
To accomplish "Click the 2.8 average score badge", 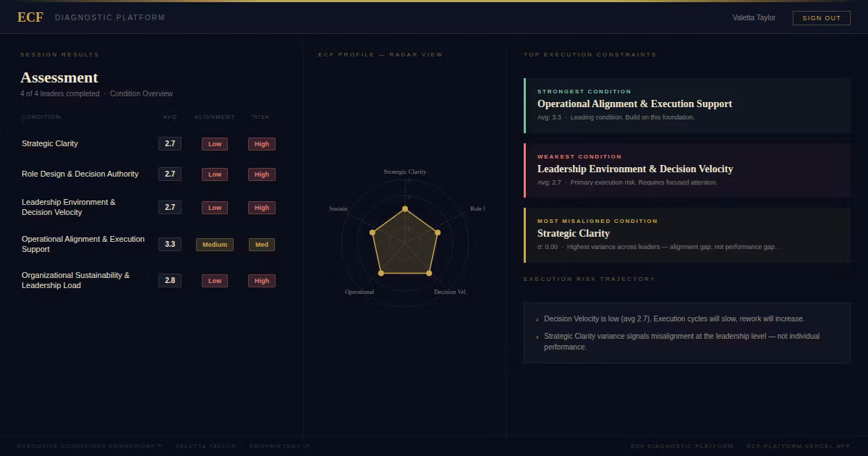I will pos(170,280).
